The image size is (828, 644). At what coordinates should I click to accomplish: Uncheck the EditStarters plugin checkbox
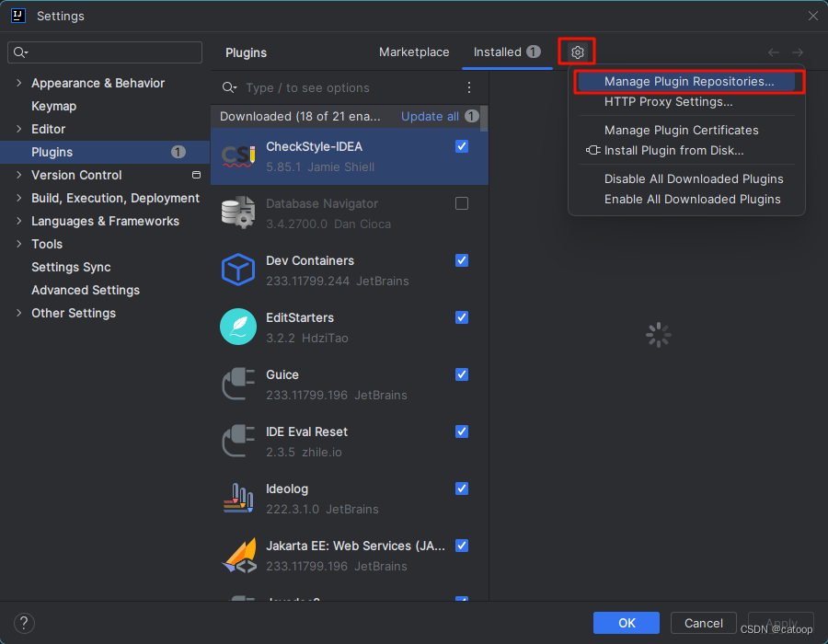[x=462, y=317]
